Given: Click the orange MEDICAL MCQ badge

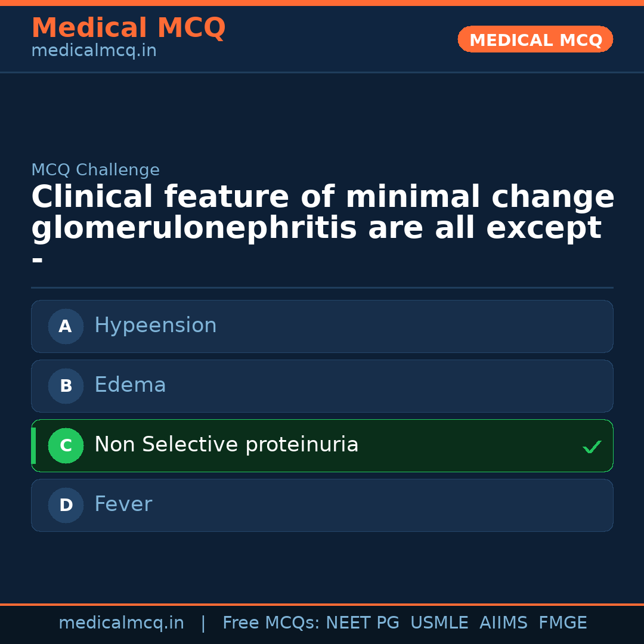Looking at the screenshot, I should point(535,39).
